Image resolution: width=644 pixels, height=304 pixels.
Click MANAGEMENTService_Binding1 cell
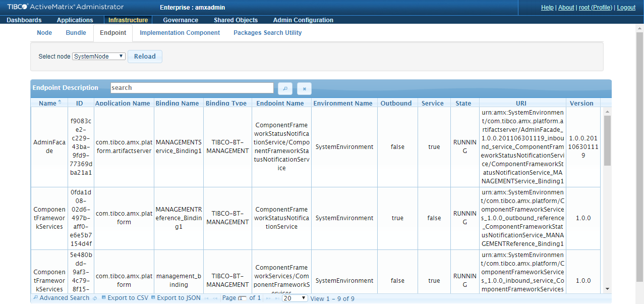[179, 147]
